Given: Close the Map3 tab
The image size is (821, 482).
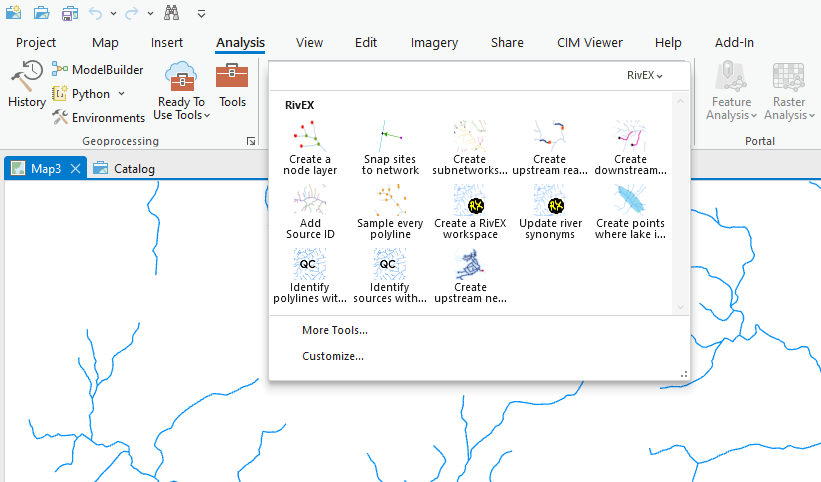Looking at the screenshot, I should [75, 169].
